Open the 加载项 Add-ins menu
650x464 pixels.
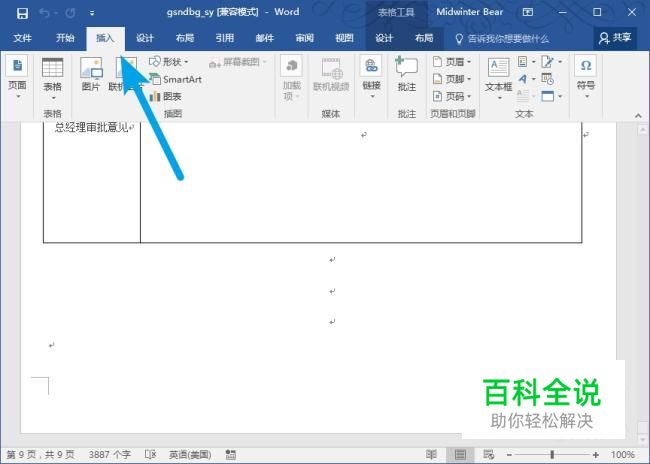tap(291, 79)
